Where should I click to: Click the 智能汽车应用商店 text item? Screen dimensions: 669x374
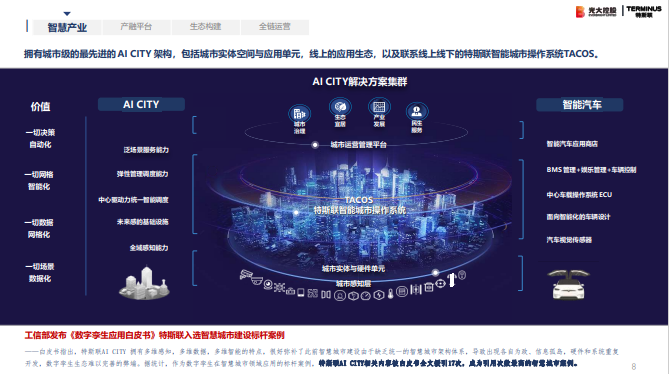pyautogui.click(x=572, y=144)
